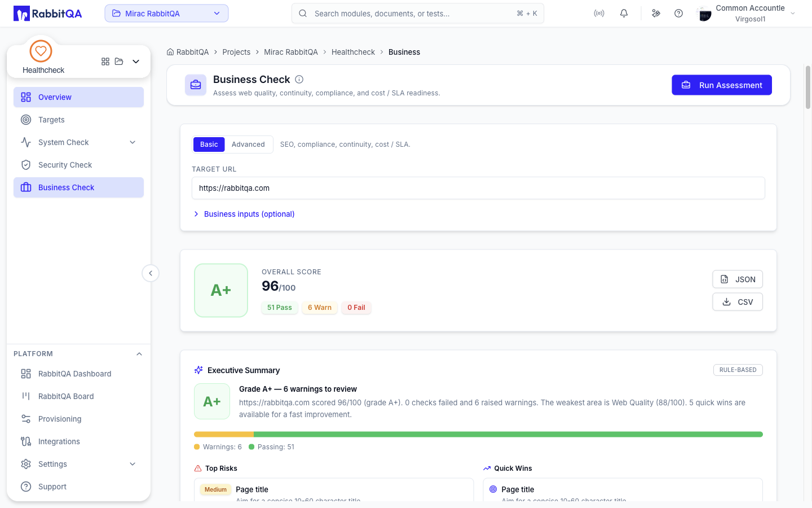Click the page vertical scrollbar

point(807,87)
